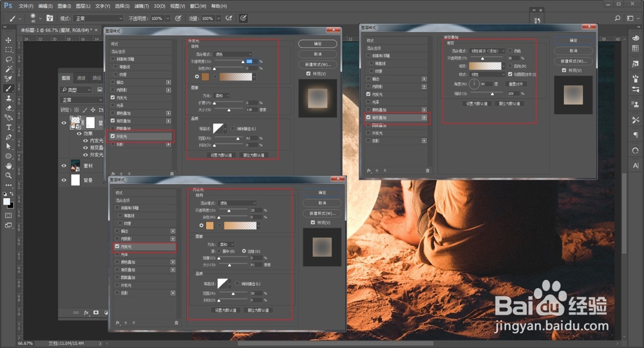Select the Brush tool in left toolbar

8,88
